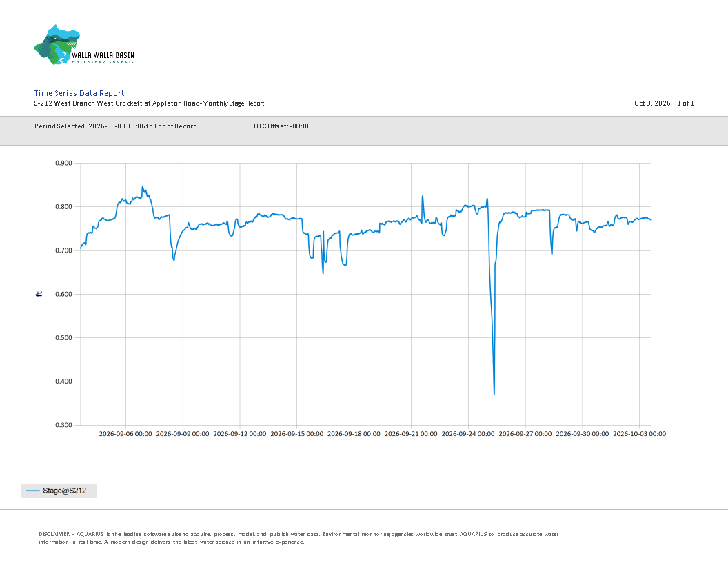The image size is (728, 563).
Task: Click the 2026-09-24 00:00 axis label
Action: (468, 434)
